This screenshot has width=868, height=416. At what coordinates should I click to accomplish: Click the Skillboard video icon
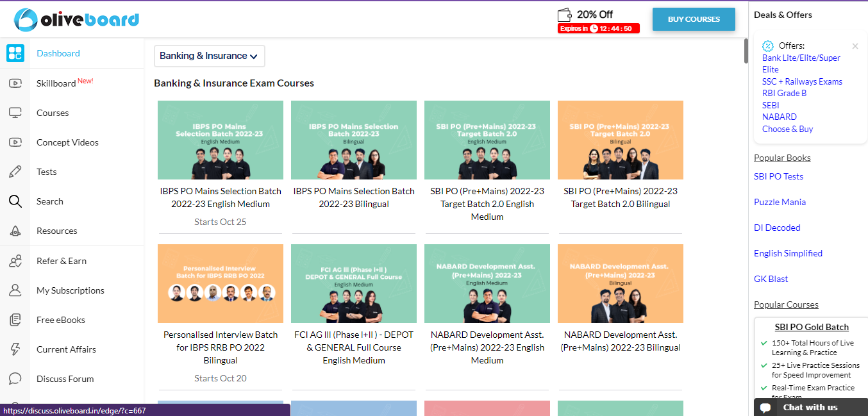[15, 83]
